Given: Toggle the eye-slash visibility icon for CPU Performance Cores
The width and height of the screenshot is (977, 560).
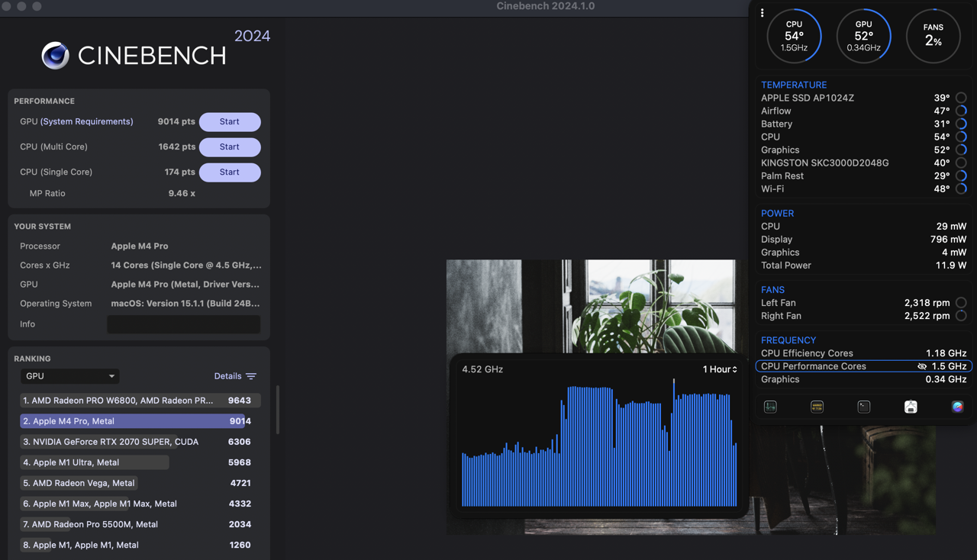Looking at the screenshot, I should [x=922, y=366].
